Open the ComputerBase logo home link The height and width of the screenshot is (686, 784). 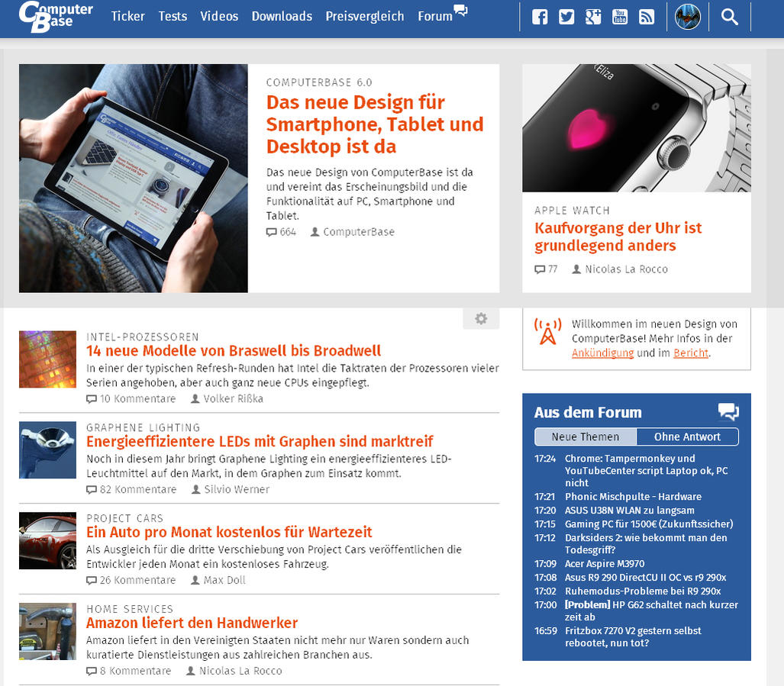56,17
